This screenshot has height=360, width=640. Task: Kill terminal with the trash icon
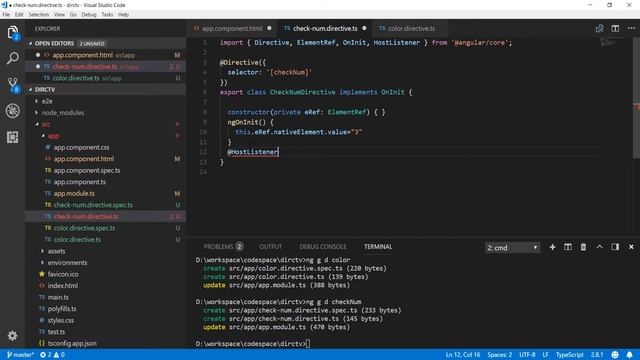click(x=583, y=247)
